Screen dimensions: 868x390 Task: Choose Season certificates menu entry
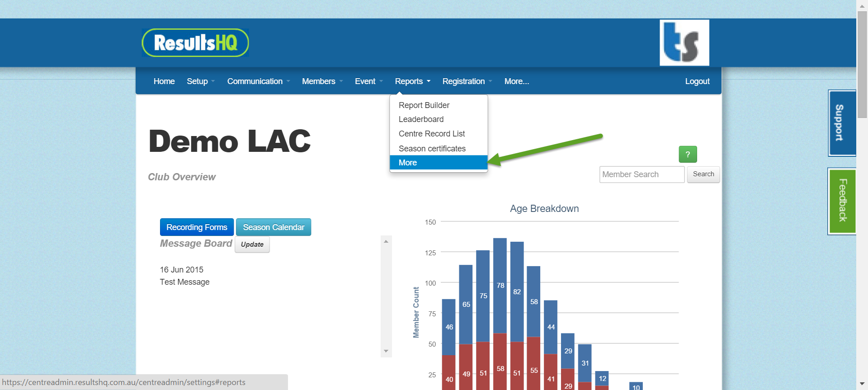439,149
